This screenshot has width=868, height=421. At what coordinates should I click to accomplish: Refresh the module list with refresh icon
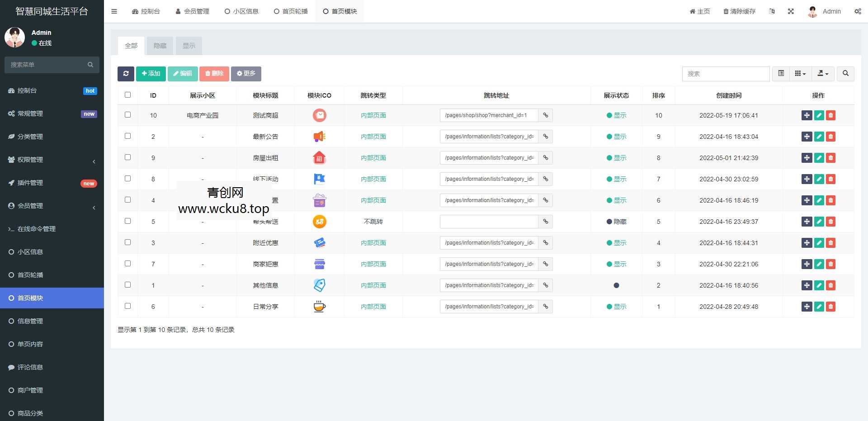[x=126, y=74]
